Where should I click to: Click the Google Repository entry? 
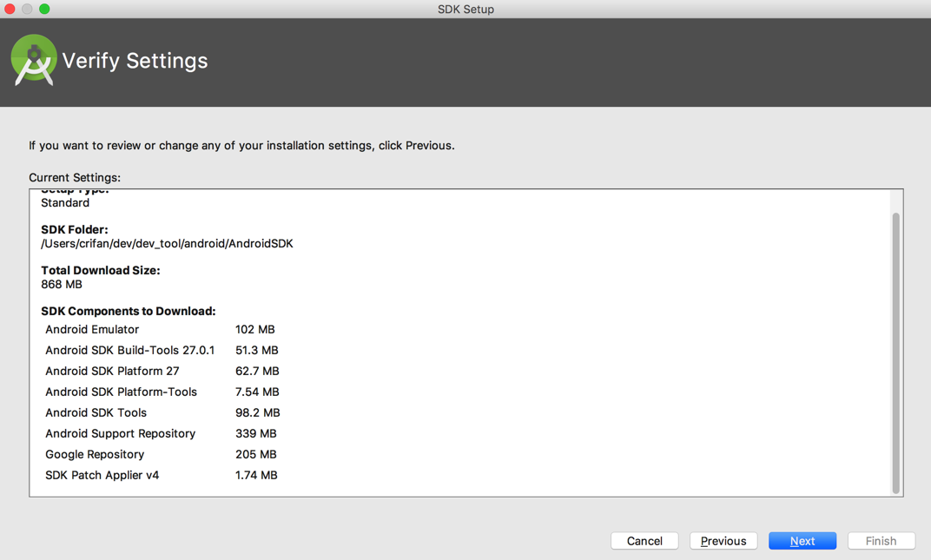coord(95,455)
